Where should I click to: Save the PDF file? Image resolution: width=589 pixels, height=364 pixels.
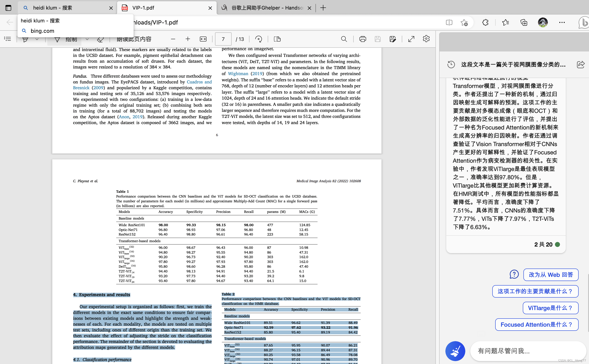(378, 39)
